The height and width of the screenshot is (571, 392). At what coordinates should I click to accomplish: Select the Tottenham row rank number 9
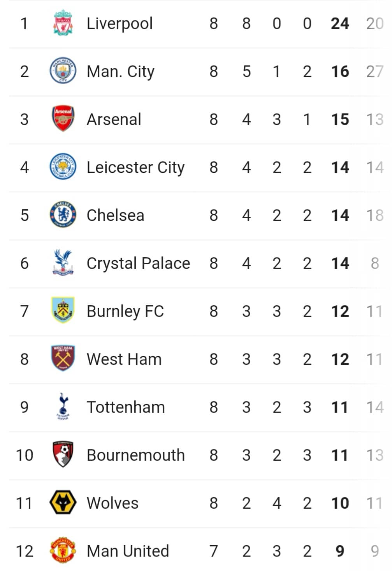(24, 407)
